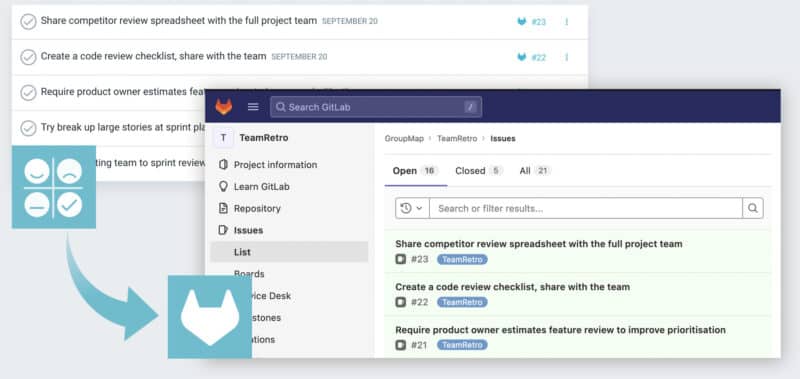Screen dimensions: 800x379
Task: Click the Search GitLab input field
Action: [x=376, y=107]
